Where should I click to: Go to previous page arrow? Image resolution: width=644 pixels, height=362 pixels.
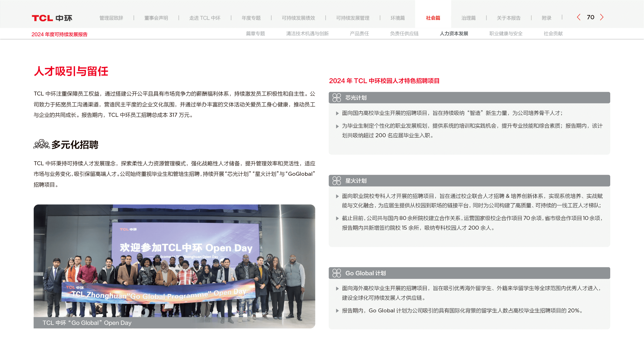(x=578, y=17)
